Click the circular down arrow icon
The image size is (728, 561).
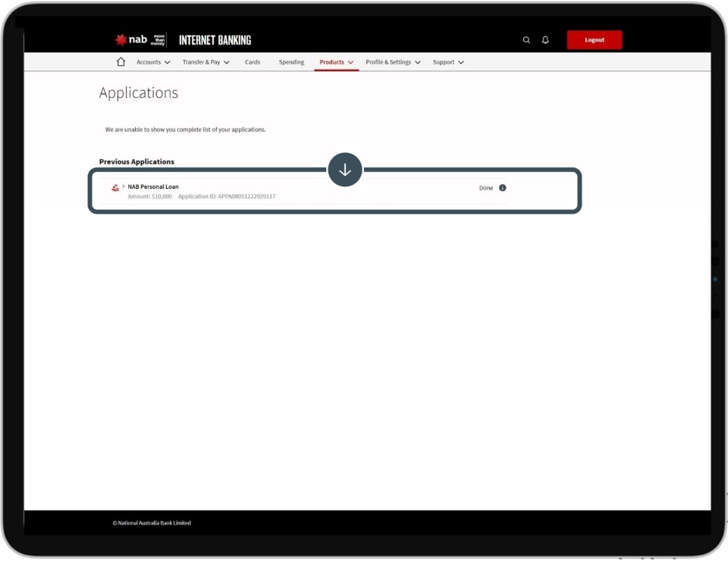pyautogui.click(x=345, y=170)
